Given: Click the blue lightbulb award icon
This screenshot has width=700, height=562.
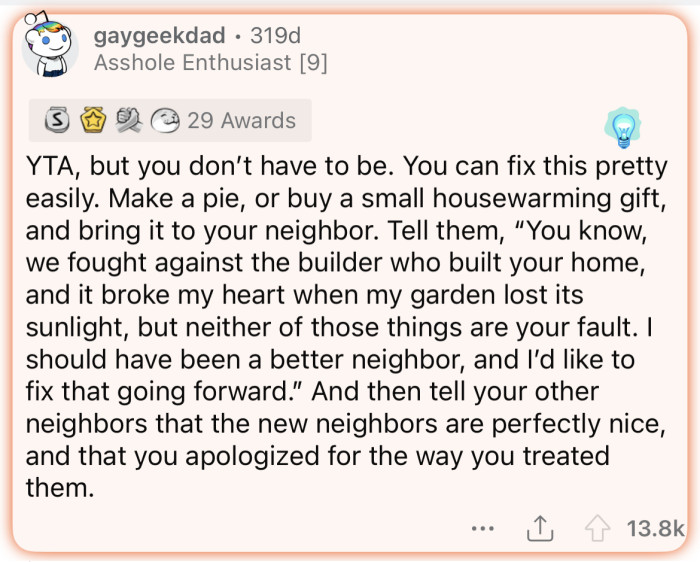Looking at the screenshot, I should point(622,127).
